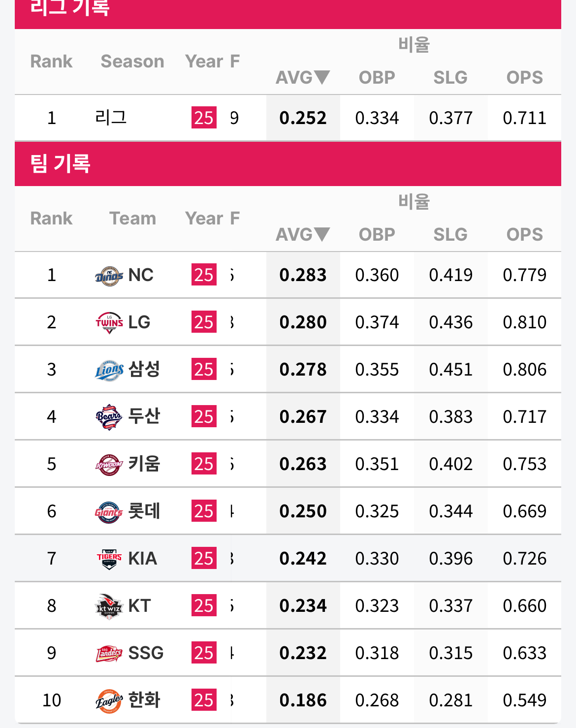Click the KT Wiz logo
576x728 pixels.
pos(109,606)
